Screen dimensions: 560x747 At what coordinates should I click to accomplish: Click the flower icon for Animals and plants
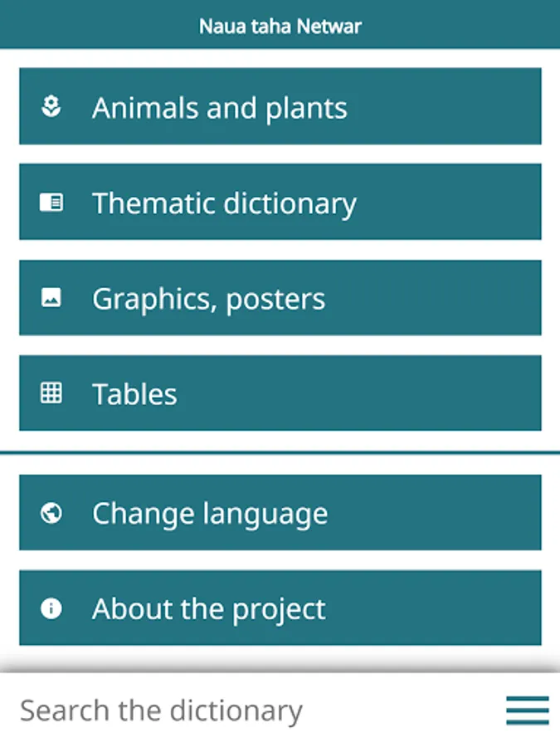51,106
